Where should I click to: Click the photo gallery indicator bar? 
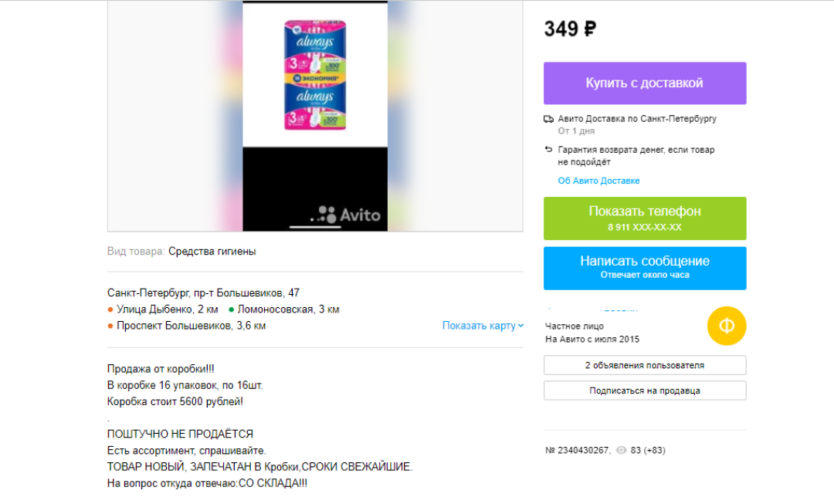tap(315, 227)
